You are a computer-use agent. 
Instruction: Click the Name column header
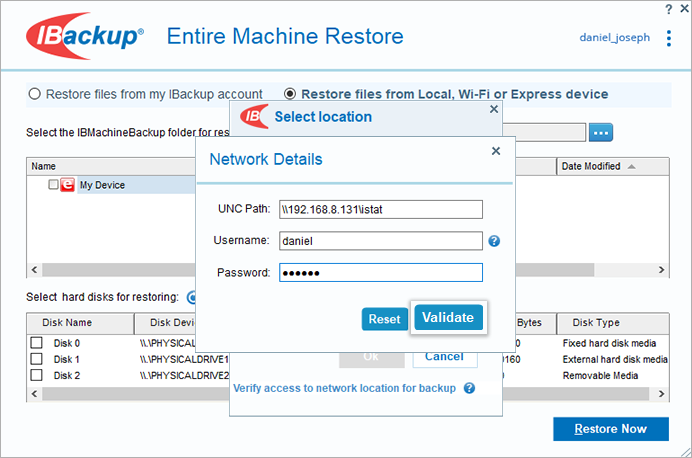tap(111, 166)
